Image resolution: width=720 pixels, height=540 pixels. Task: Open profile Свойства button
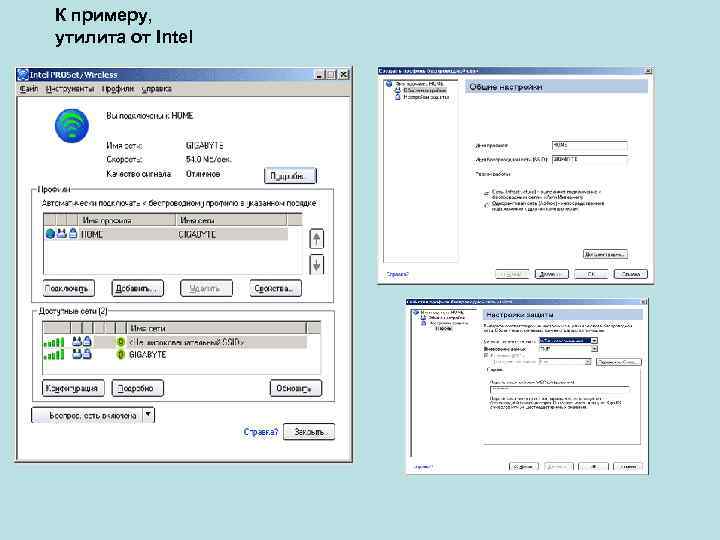click(x=276, y=288)
